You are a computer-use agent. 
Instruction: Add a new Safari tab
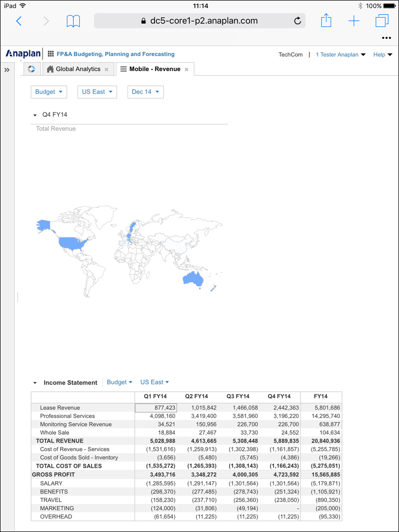tap(354, 21)
